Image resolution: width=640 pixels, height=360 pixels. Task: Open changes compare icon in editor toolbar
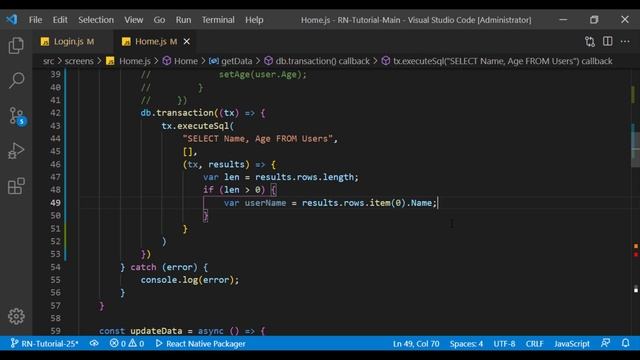point(590,41)
